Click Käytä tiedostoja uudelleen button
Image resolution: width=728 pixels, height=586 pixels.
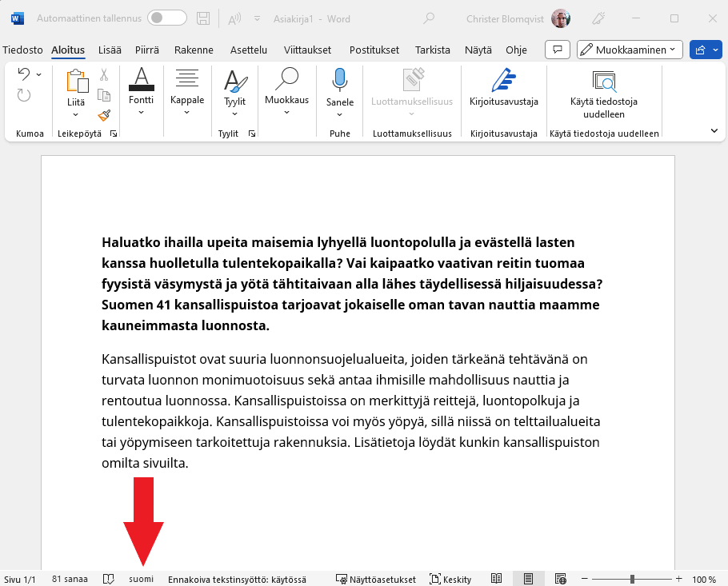click(603, 94)
